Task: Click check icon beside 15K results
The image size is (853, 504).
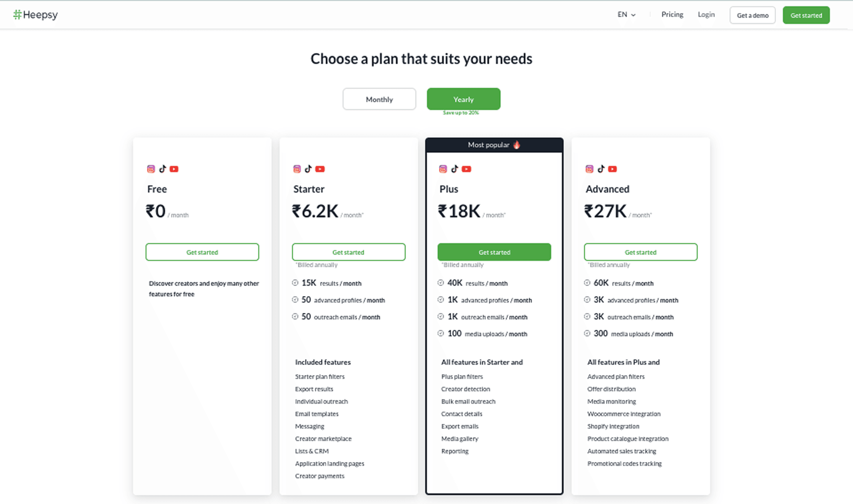Action: [x=295, y=282]
